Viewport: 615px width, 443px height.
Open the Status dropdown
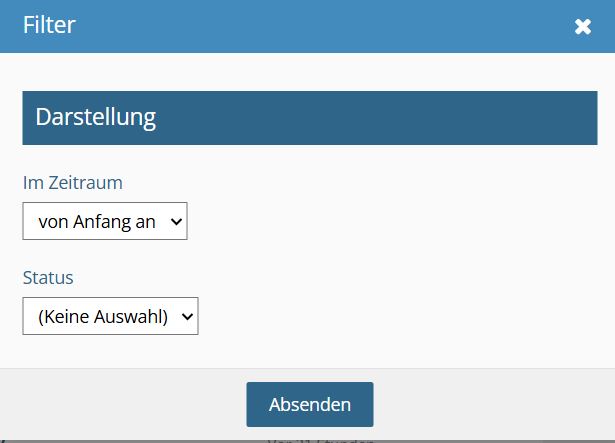click(x=110, y=317)
